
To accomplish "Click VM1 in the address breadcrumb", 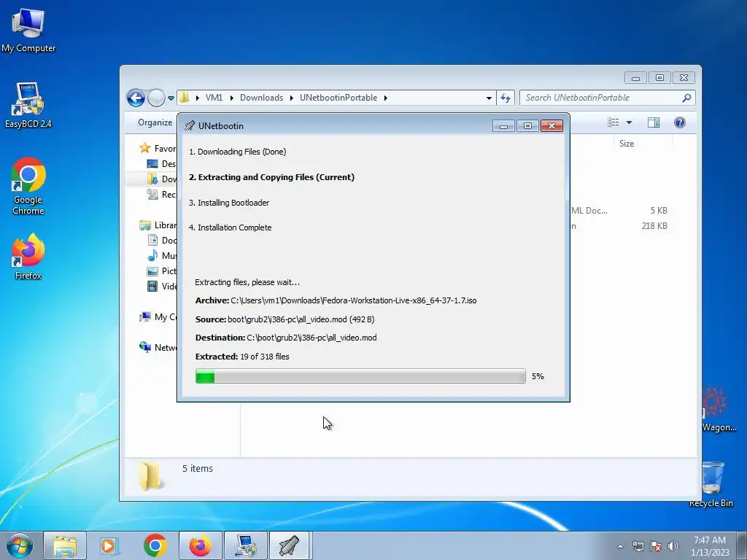I will tap(214, 98).
